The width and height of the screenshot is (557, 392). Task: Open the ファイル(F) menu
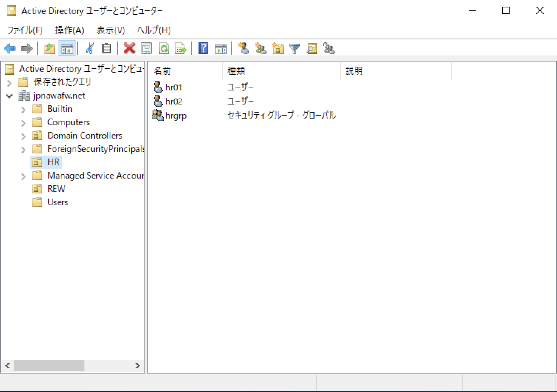25,30
